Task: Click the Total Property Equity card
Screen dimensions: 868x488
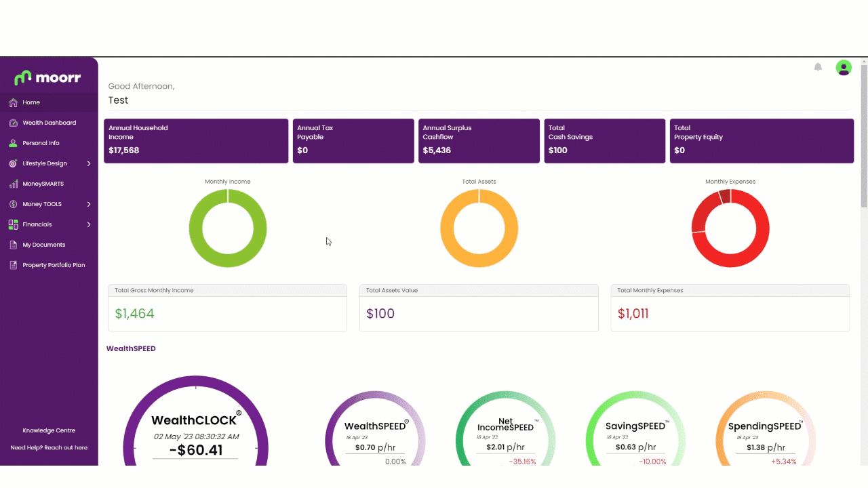Action: tap(762, 141)
